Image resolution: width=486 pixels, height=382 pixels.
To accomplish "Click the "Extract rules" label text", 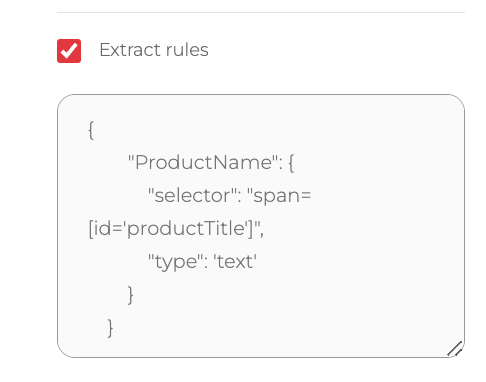I will 154,50.
